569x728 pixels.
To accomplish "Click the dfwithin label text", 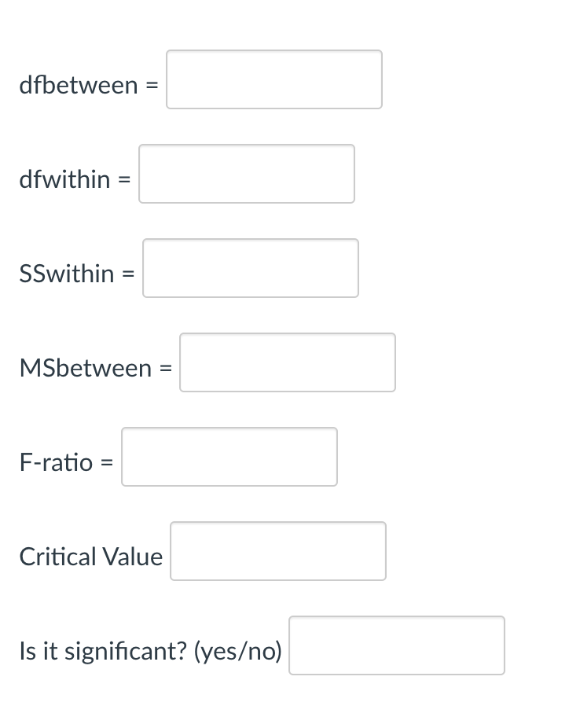I will click(68, 179).
